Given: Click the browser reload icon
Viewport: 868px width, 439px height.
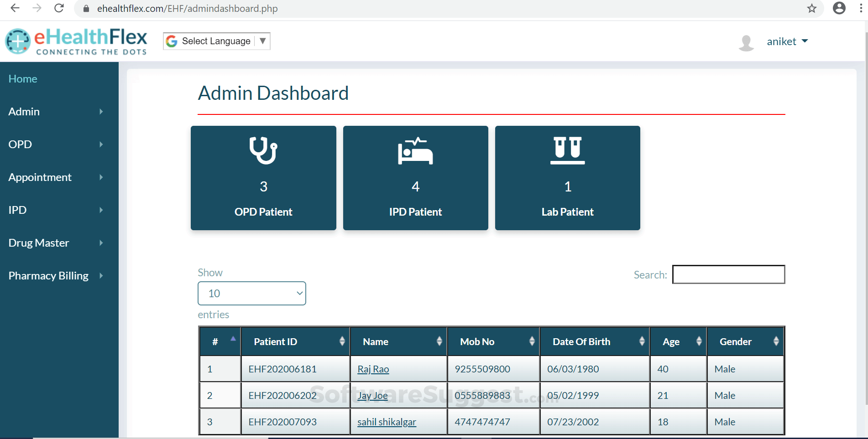Looking at the screenshot, I should [x=59, y=8].
